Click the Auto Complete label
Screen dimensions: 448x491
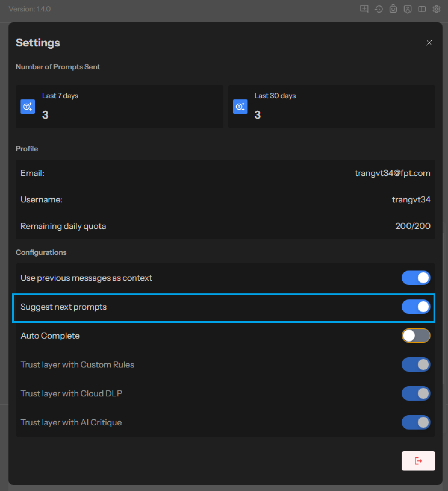pyautogui.click(x=50, y=336)
